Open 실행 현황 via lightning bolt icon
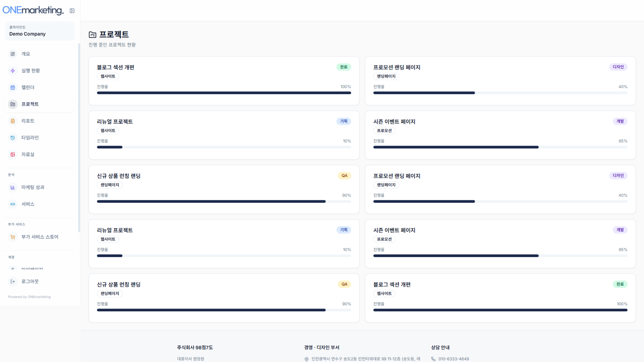 pos(13,71)
